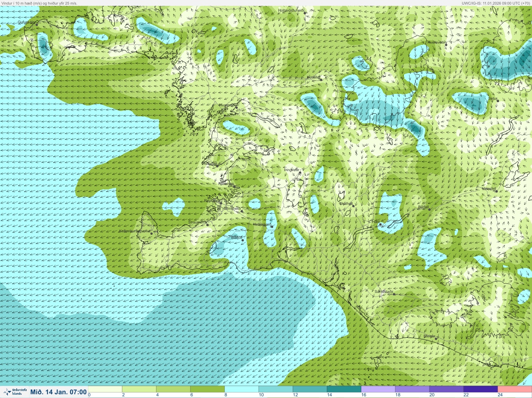Click the Sámsstaðir station label
This screenshot has width=532, height=398.
pos(384,292)
